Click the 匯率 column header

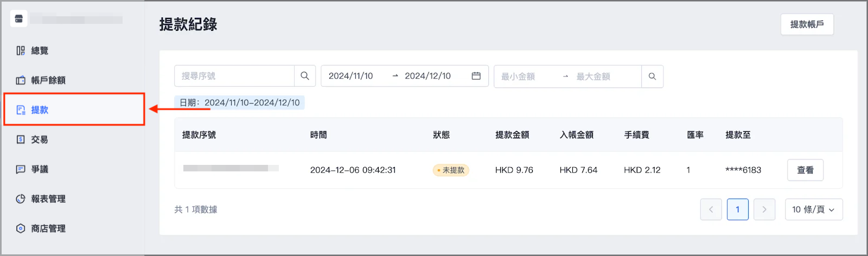pos(695,135)
